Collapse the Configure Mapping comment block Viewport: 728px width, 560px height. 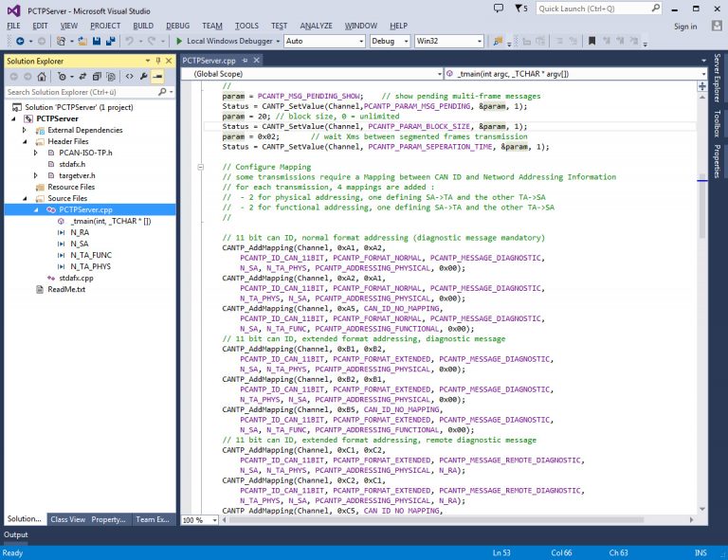(x=200, y=167)
